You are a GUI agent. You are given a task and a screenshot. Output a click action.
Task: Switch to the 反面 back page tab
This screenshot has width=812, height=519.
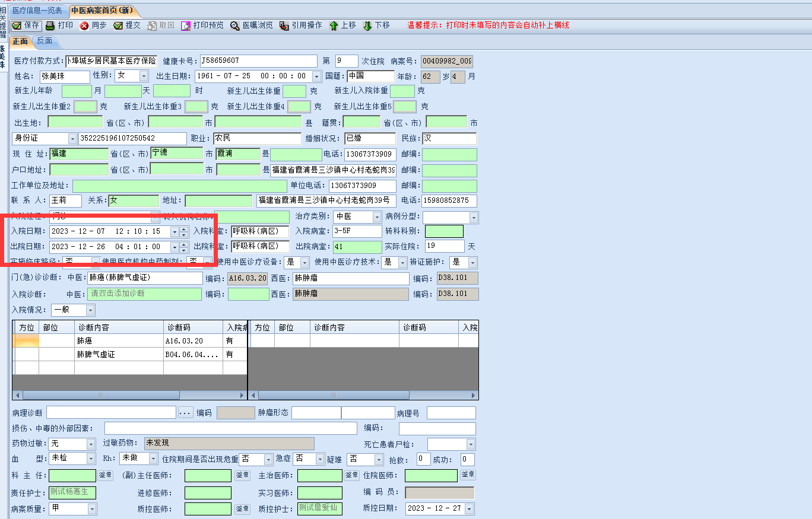(x=45, y=41)
